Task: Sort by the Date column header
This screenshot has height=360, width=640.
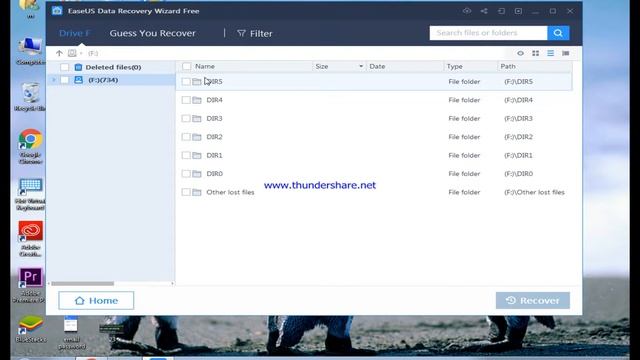Action: tap(377, 66)
